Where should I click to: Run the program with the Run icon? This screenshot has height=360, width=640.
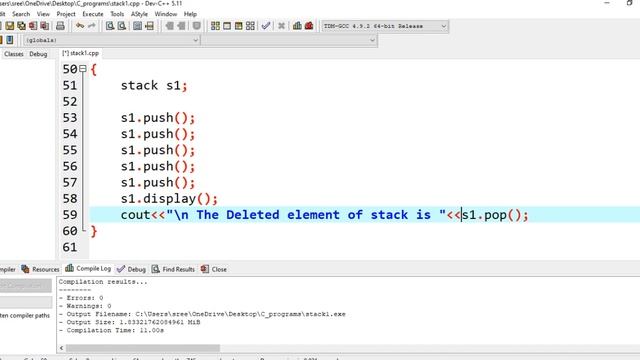pyautogui.click(x=227, y=26)
